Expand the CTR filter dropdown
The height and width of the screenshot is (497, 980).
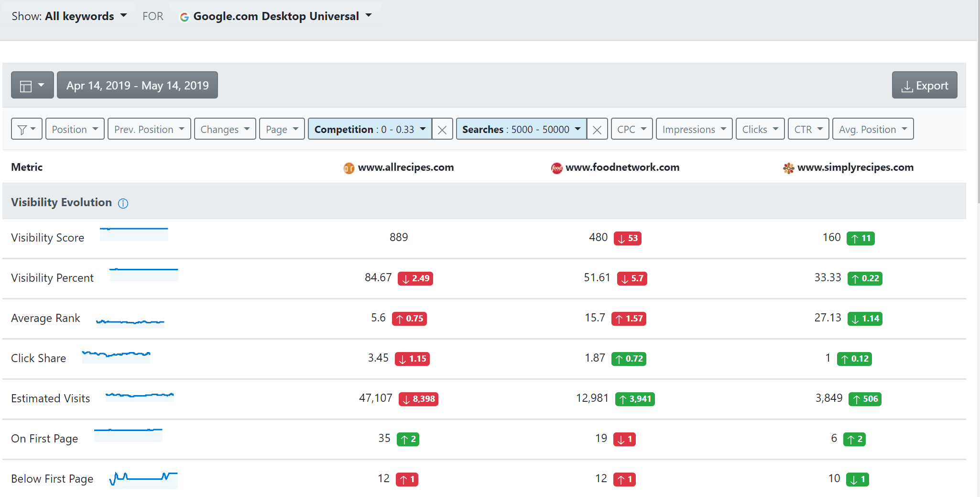(808, 129)
